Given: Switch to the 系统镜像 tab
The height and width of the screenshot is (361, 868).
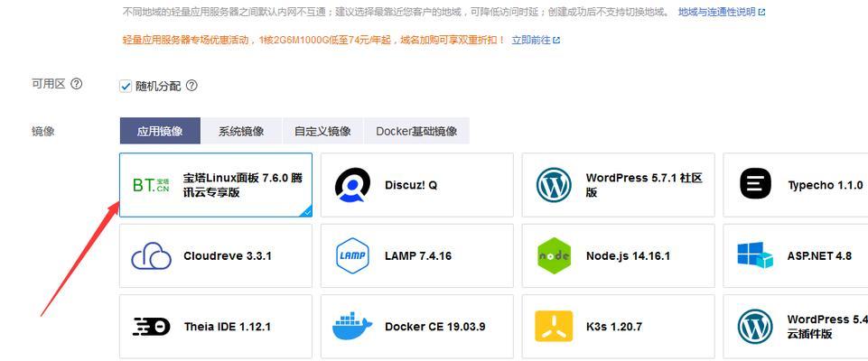Looking at the screenshot, I should coord(241,131).
